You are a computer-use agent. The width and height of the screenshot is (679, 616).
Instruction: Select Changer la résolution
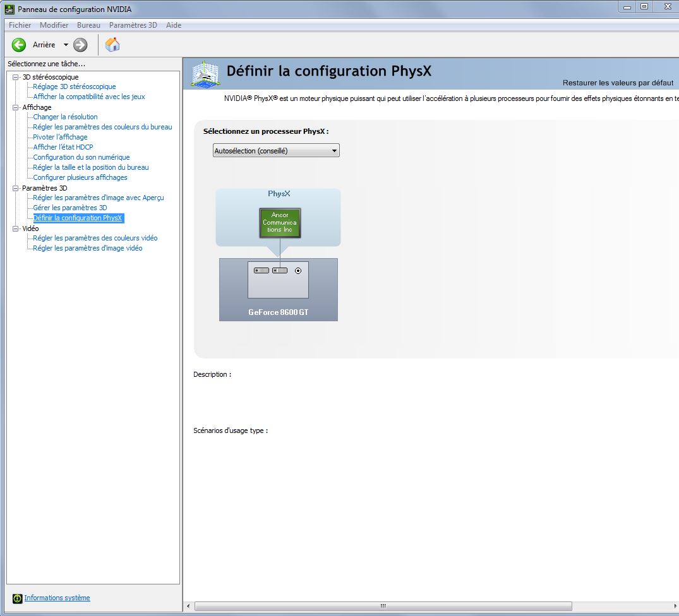coord(66,117)
